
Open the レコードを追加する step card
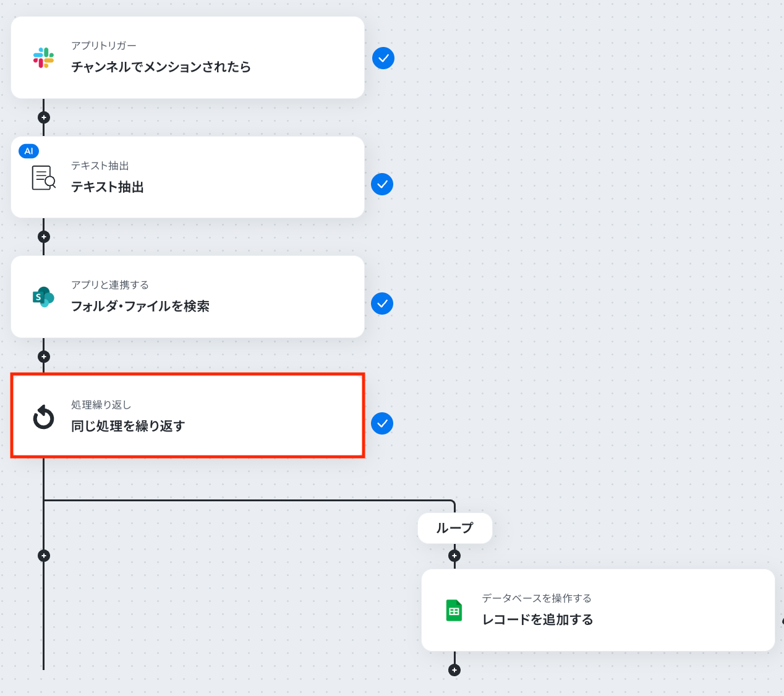tap(598, 610)
